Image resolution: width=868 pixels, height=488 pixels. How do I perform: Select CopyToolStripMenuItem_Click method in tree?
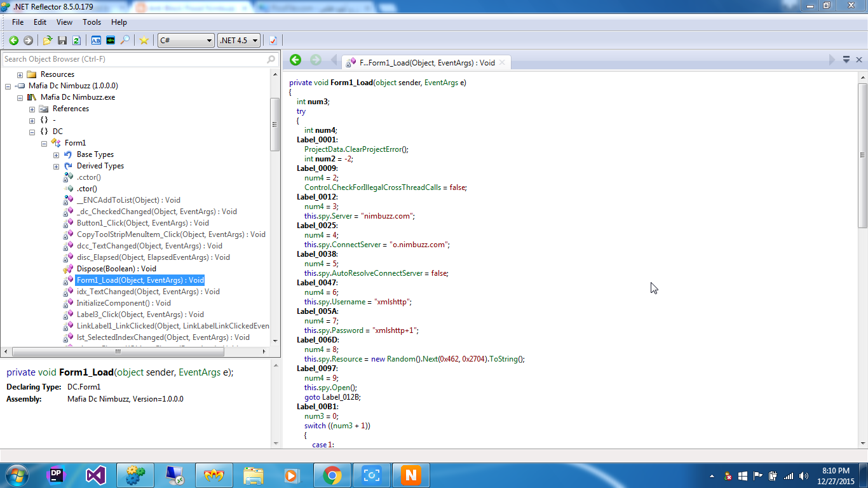(171, 234)
